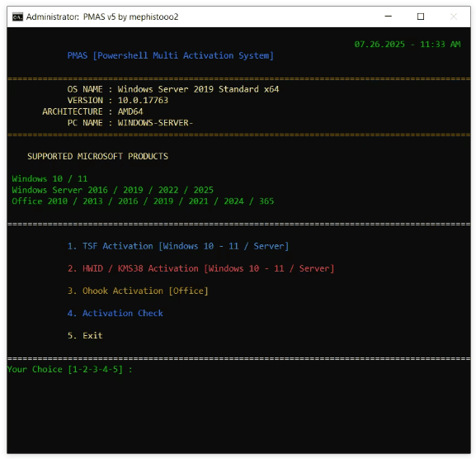Click the 'ARCHITECTURE : AMD64' line
This screenshot has width=476, height=459.
(92, 111)
